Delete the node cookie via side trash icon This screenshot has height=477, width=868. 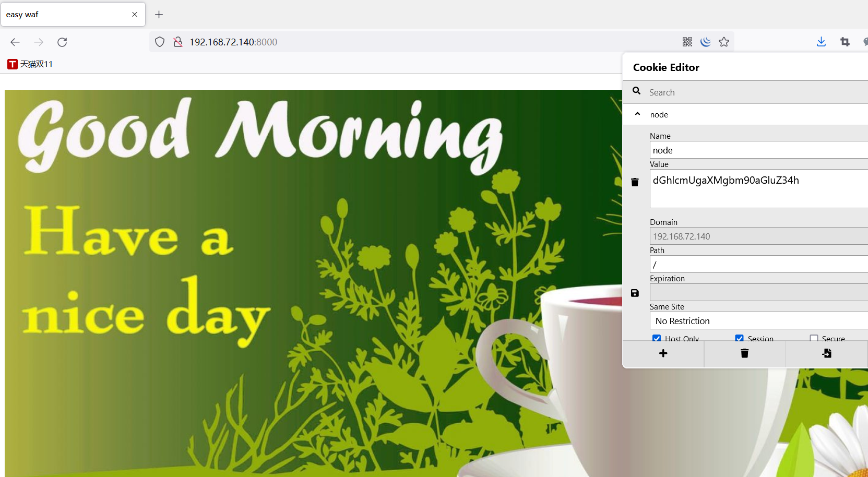point(635,182)
